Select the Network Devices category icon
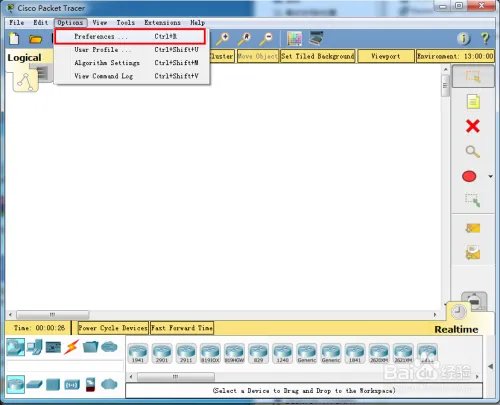 (15, 347)
